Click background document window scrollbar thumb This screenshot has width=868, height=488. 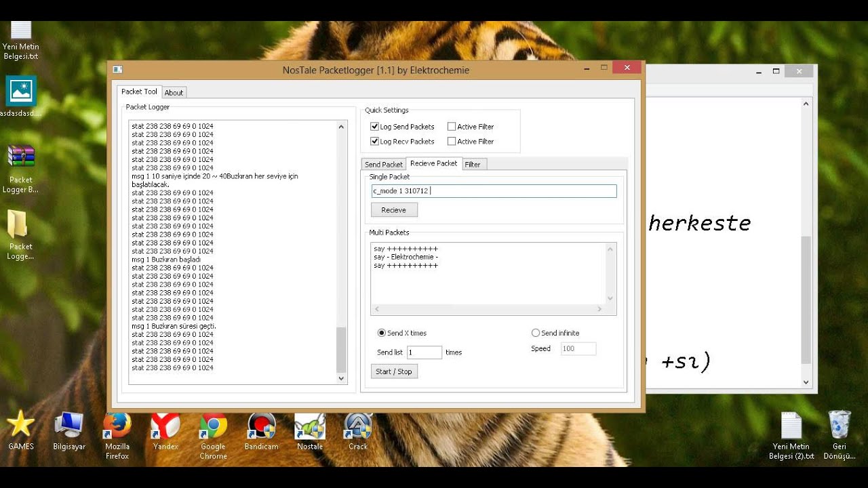(806, 300)
